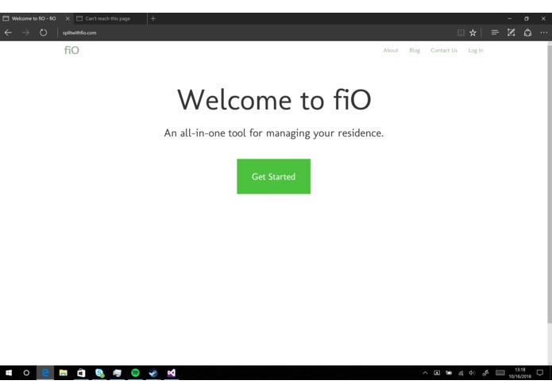Click the Share icon in Edge toolbar
This screenshot has height=392, width=552.
(x=527, y=33)
